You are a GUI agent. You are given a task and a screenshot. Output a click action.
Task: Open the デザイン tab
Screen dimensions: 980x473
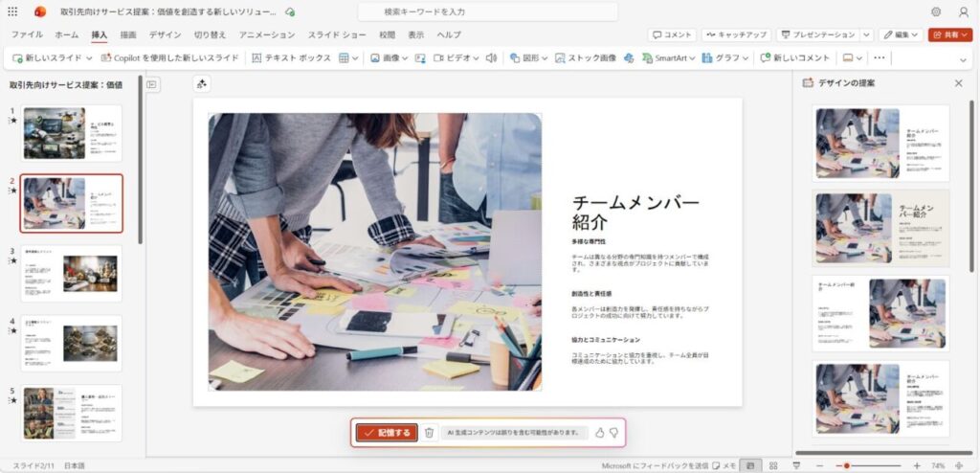point(165,34)
